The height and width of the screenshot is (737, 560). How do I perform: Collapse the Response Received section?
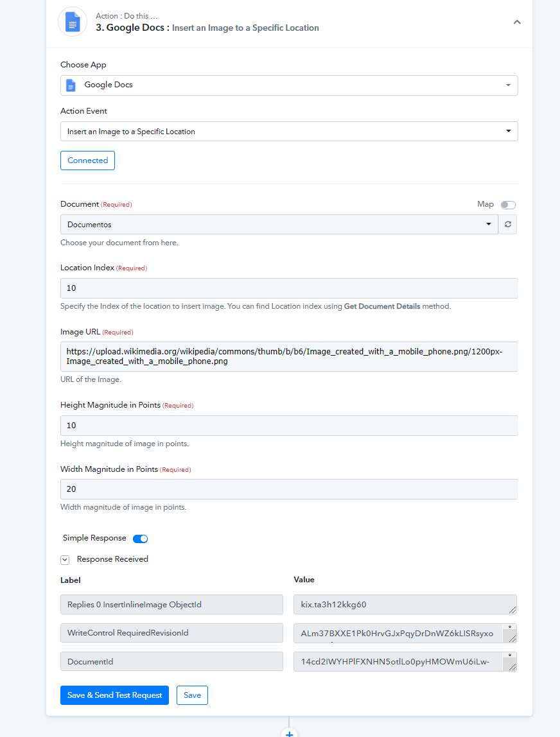click(65, 559)
